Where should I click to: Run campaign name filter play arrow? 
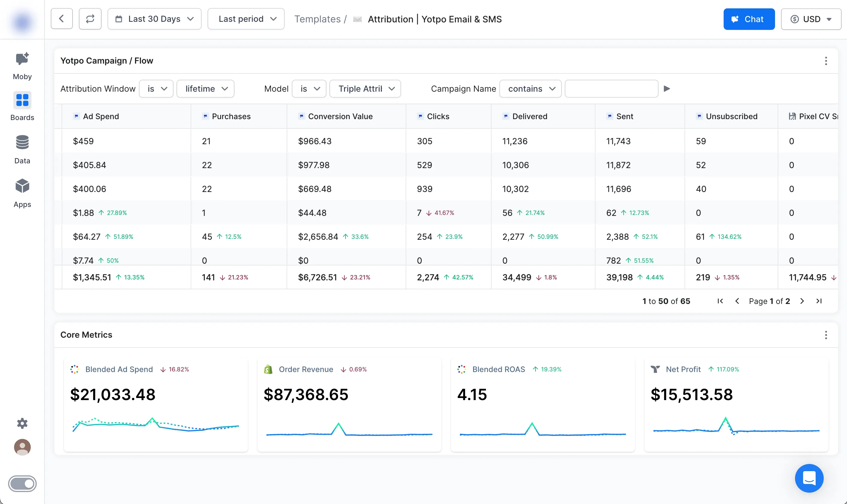click(x=667, y=89)
